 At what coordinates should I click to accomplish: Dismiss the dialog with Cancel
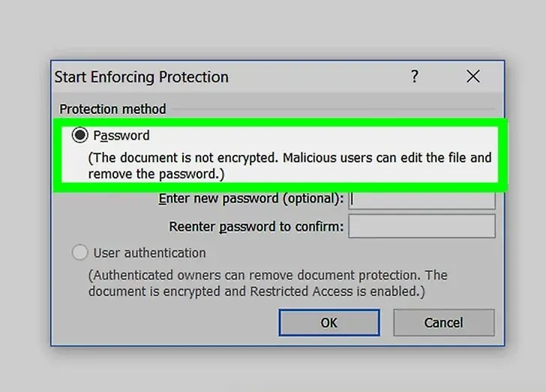click(x=444, y=323)
